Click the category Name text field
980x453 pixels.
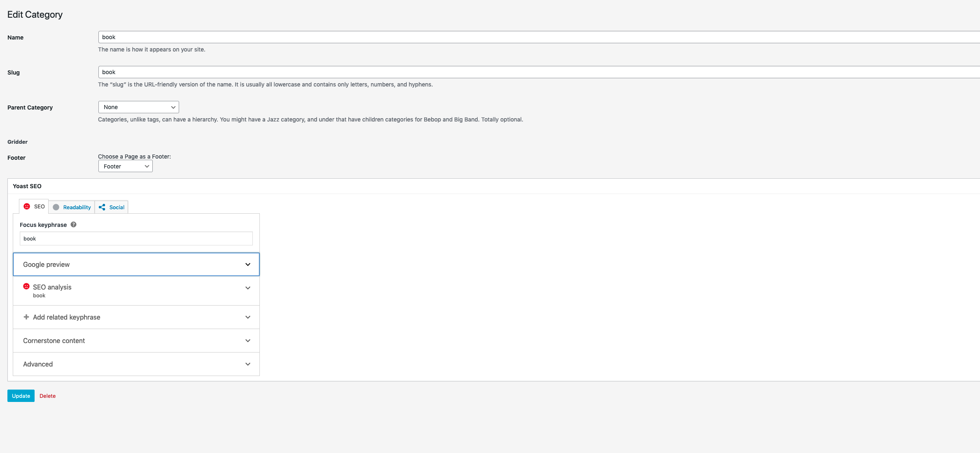[x=535, y=37]
